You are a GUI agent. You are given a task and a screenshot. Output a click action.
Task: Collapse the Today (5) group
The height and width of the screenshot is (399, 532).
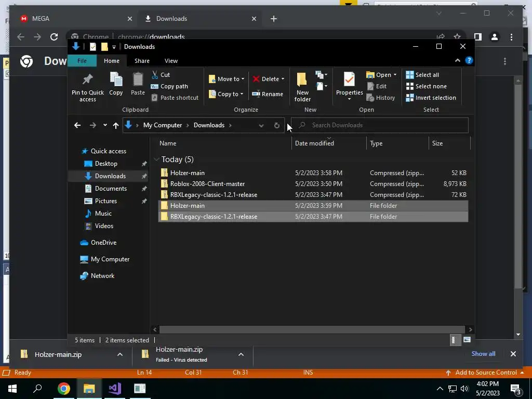[x=156, y=159]
